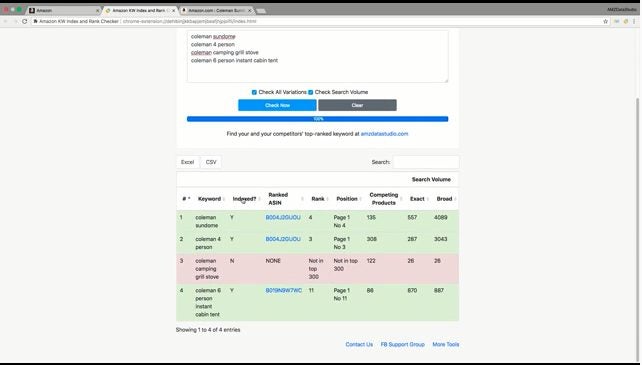Click the Clear button
642x365 pixels.
[357, 105]
